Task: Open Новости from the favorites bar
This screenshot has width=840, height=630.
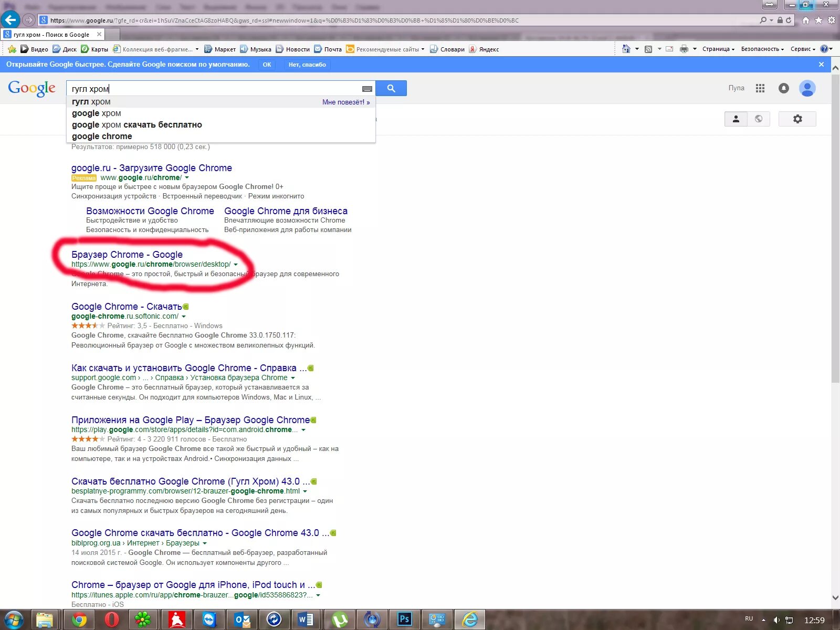Action: coord(292,49)
